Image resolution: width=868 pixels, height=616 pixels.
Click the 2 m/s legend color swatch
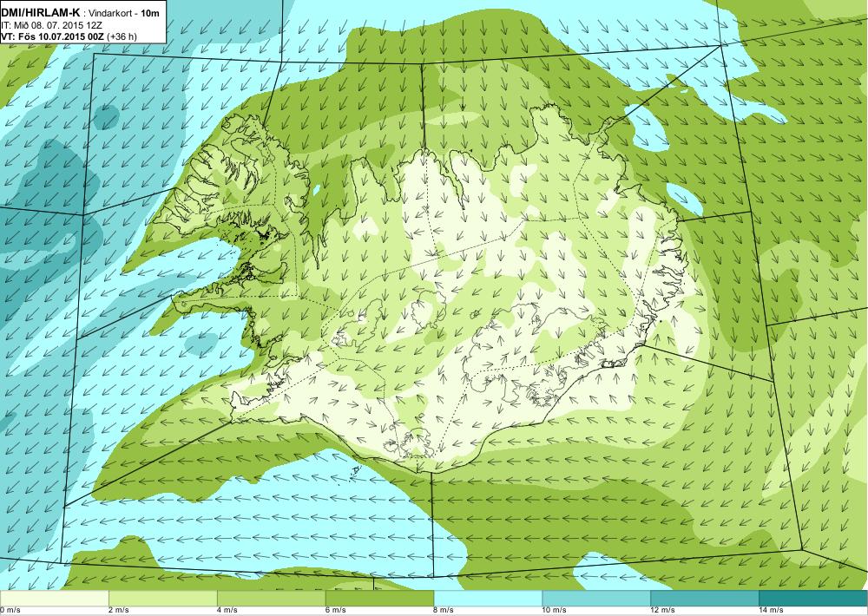163,599
